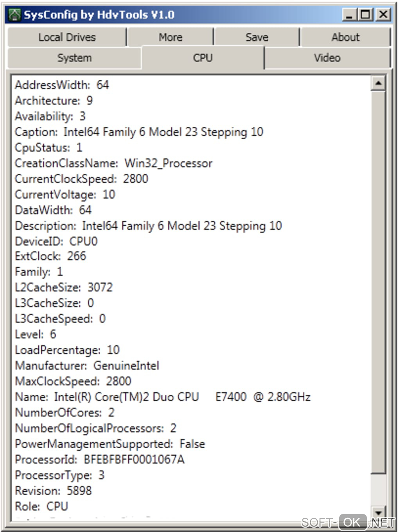
Task: Click the MaxClockSpeed: 2800 line
Action: (73, 381)
